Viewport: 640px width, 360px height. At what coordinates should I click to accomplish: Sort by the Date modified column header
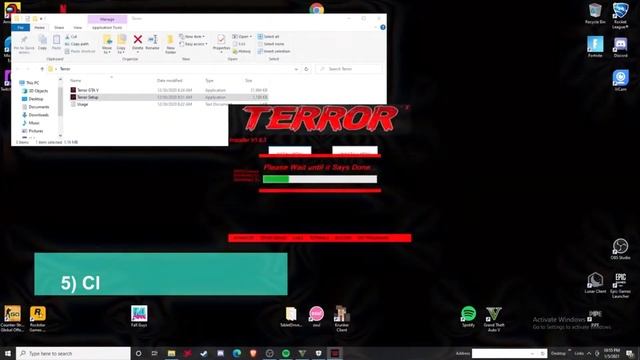coord(170,80)
